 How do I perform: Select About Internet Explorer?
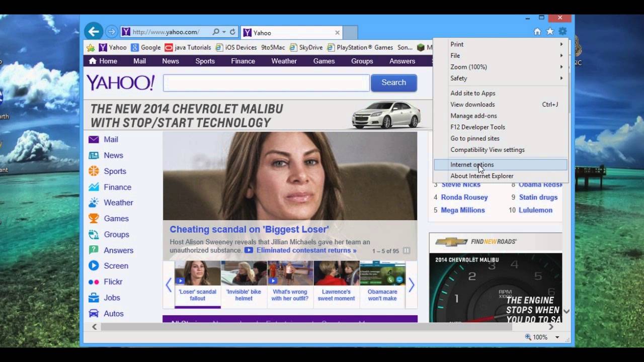[x=501, y=176]
